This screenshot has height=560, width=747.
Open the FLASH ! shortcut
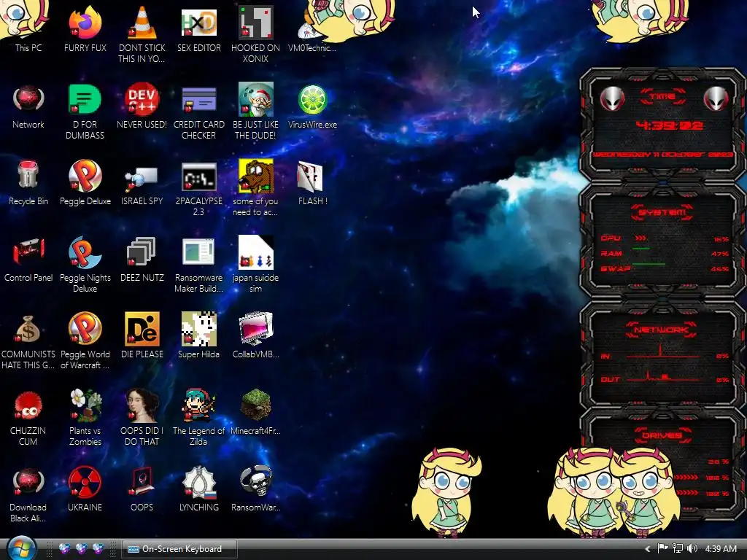[x=312, y=182]
